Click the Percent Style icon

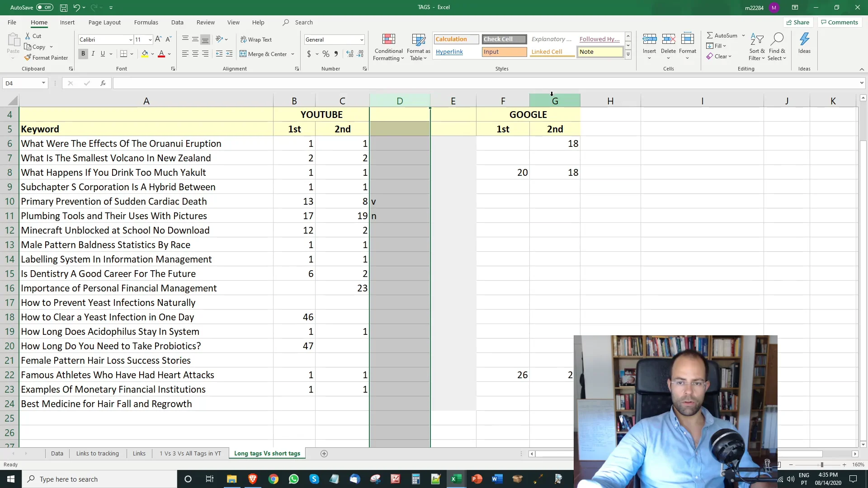coord(325,54)
